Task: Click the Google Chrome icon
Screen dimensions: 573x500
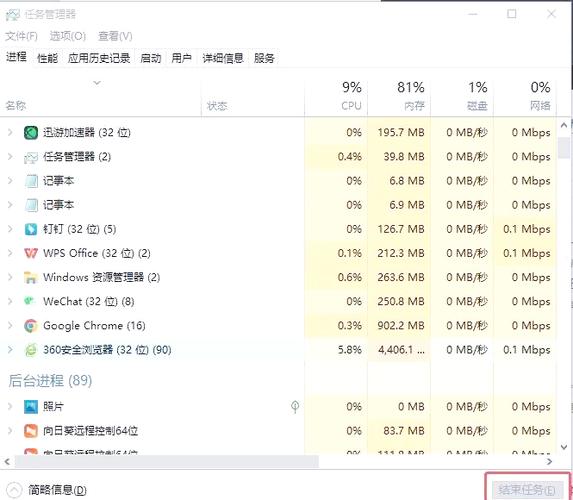Action: [x=31, y=326]
